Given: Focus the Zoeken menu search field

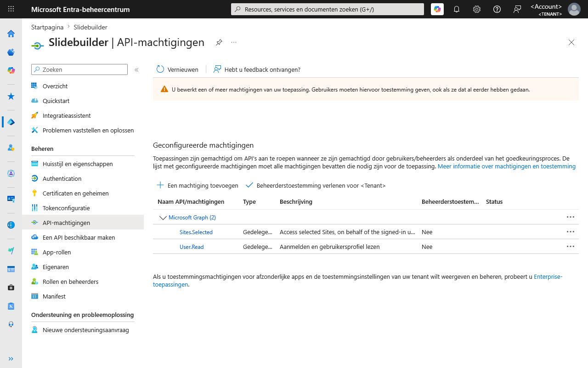Looking at the screenshot, I should tap(79, 69).
